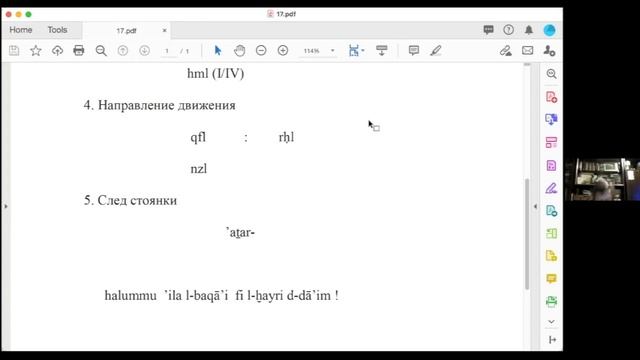Image resolution: width=640 pixels, height=360 pixels.
Task: Open the purple file tool in sidebar
Action: (551, 165)
